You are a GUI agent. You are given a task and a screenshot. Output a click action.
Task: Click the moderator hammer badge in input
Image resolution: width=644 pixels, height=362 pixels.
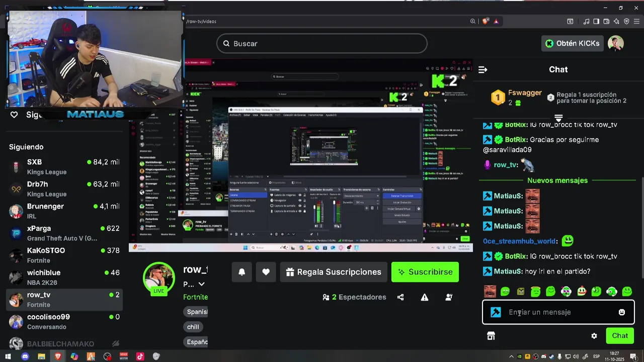(496, 312)
